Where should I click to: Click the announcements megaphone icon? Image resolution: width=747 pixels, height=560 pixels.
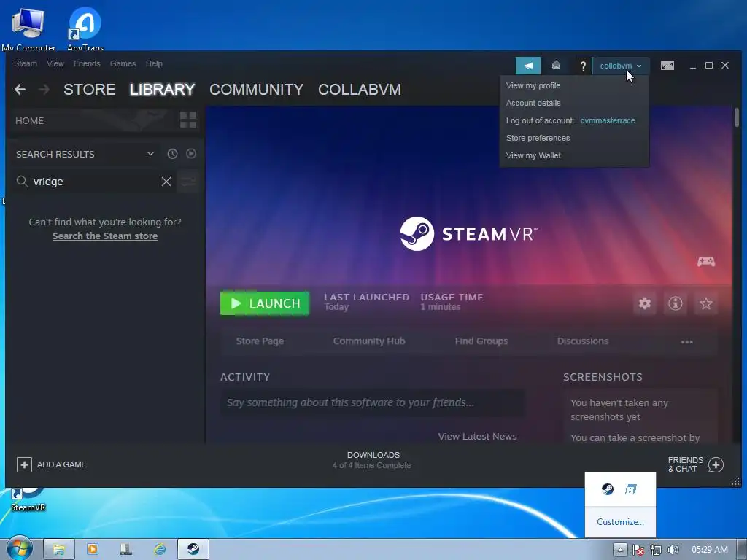click(528, 66)
